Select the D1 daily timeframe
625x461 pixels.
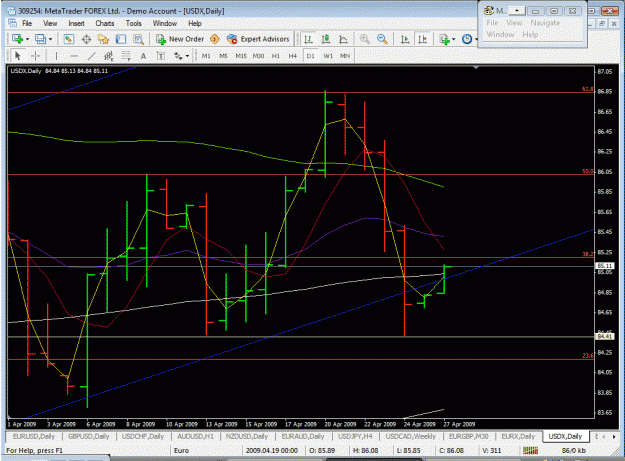(x=310, y=56)
